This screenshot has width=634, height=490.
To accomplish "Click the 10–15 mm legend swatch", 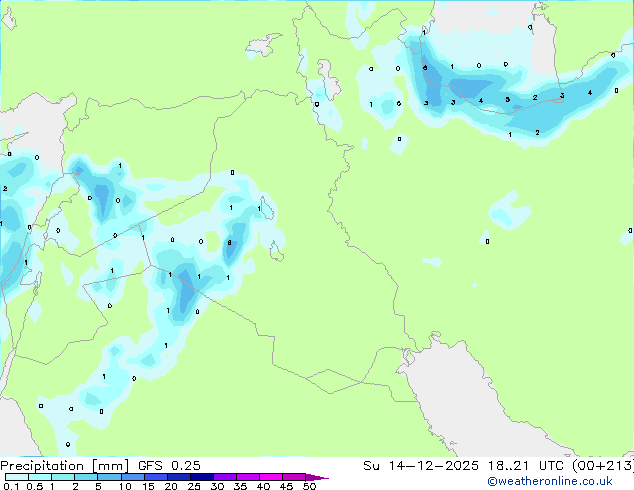I will click(132, 477).
